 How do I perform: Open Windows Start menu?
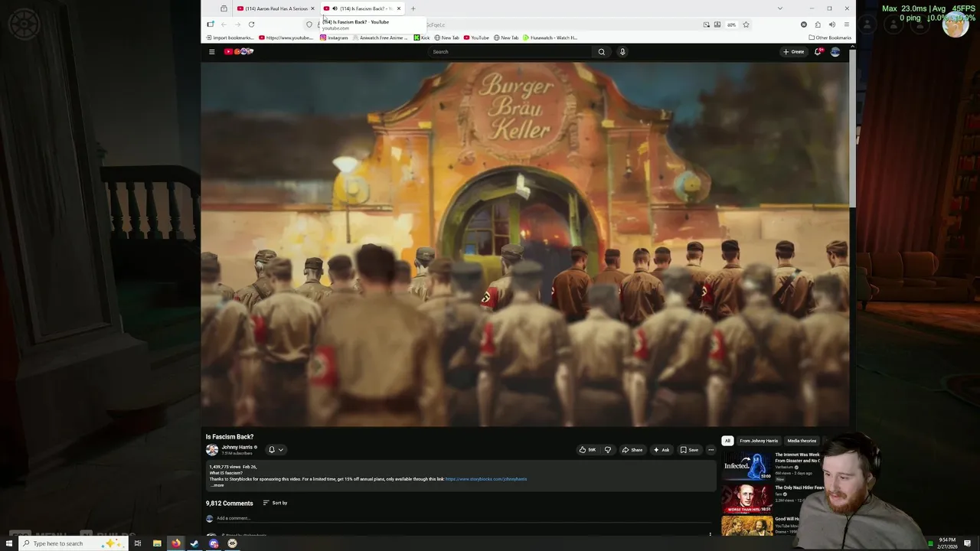pyautogui.click(x=9, y=543)
